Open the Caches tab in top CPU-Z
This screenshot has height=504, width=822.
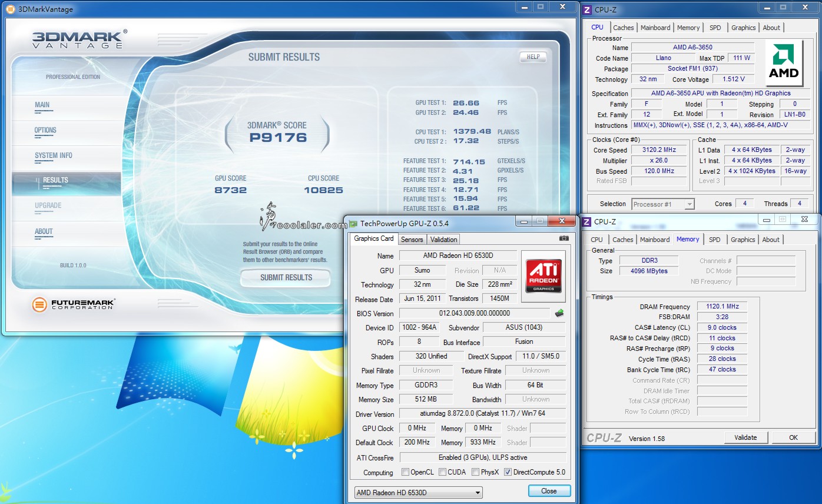(624, 28)
